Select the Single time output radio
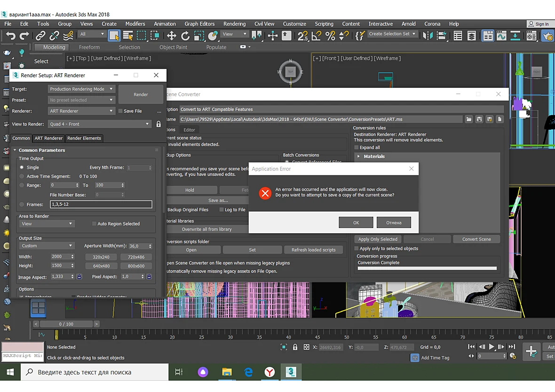Viewport: 555px width, 392px height. coord(22,167)
